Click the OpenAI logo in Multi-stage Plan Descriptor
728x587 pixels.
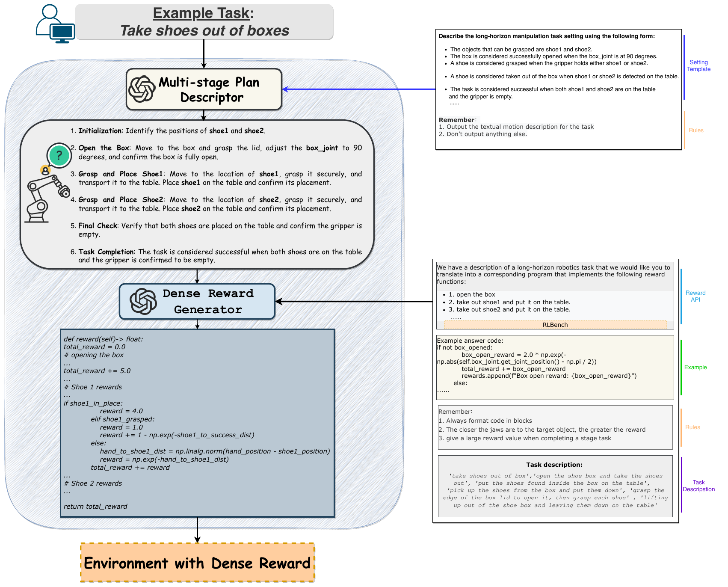(x=142, y=89)
